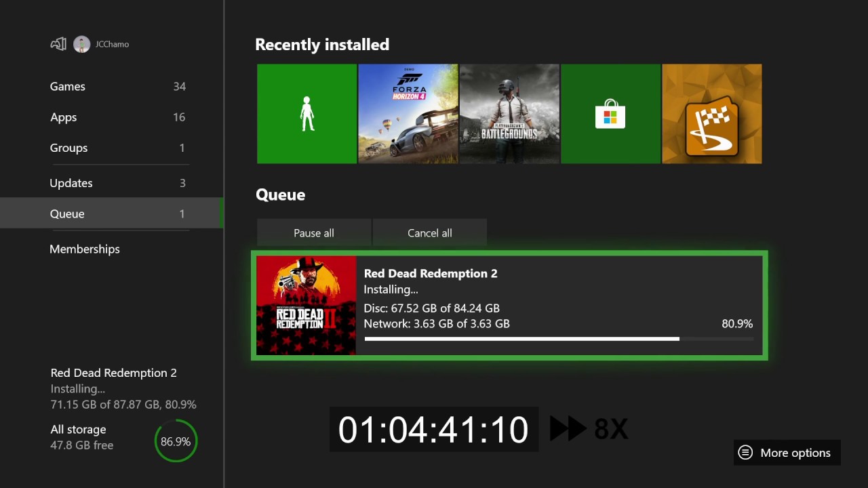Click the 'Disc: 67.52 GB of 84.24 GB' text
Viewport: 868px width, 488px height.
[x=432, y=308]
